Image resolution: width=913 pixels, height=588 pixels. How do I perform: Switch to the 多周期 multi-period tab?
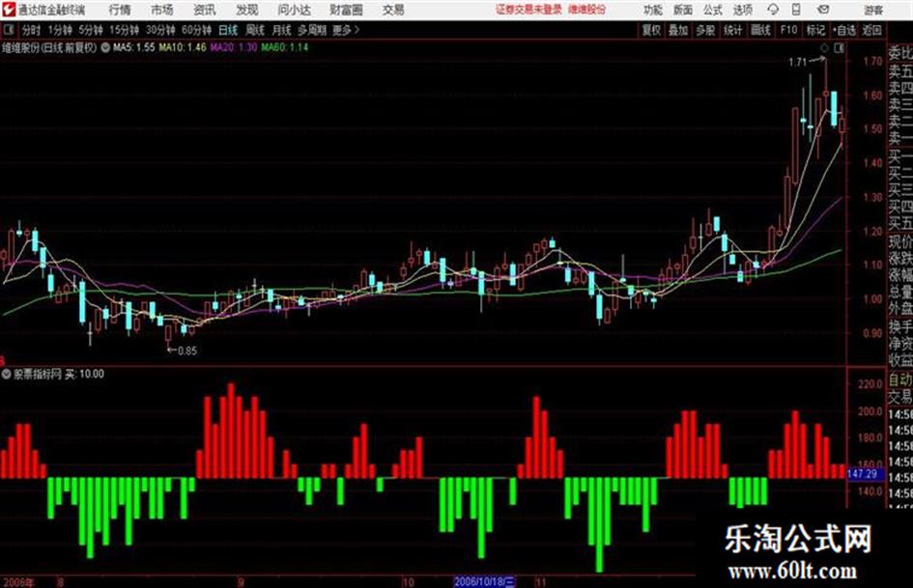tap(312, 30)
